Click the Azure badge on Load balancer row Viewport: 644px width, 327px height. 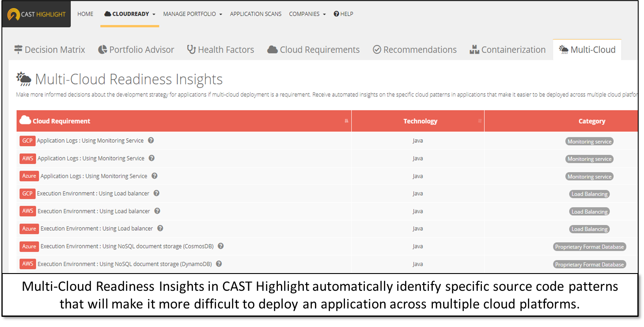coord(29,228)
